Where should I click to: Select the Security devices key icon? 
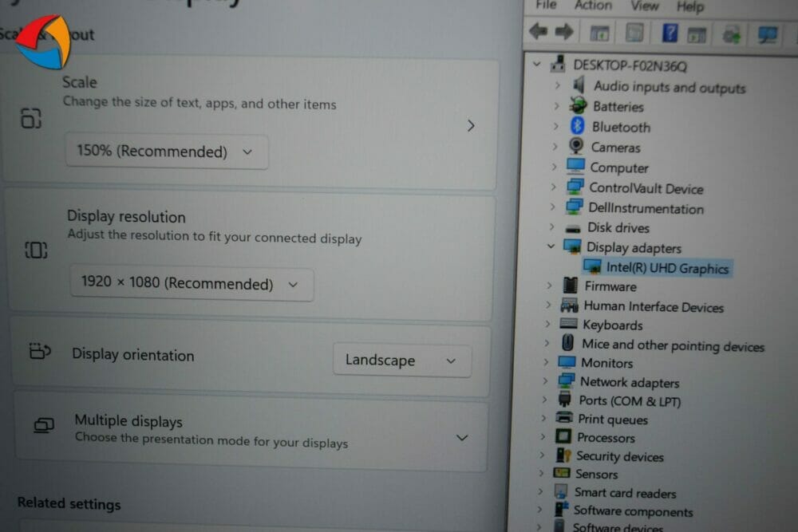click(563, 455)
